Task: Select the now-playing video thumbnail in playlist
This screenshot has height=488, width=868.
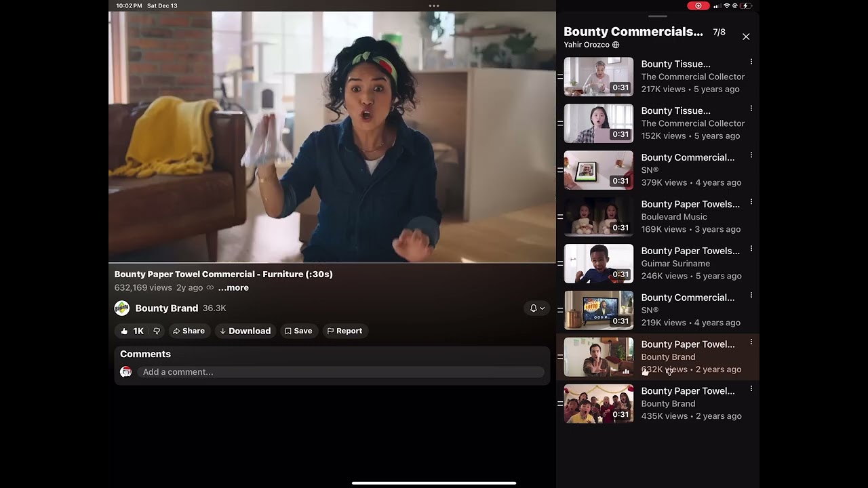Action: coord(599,357)
